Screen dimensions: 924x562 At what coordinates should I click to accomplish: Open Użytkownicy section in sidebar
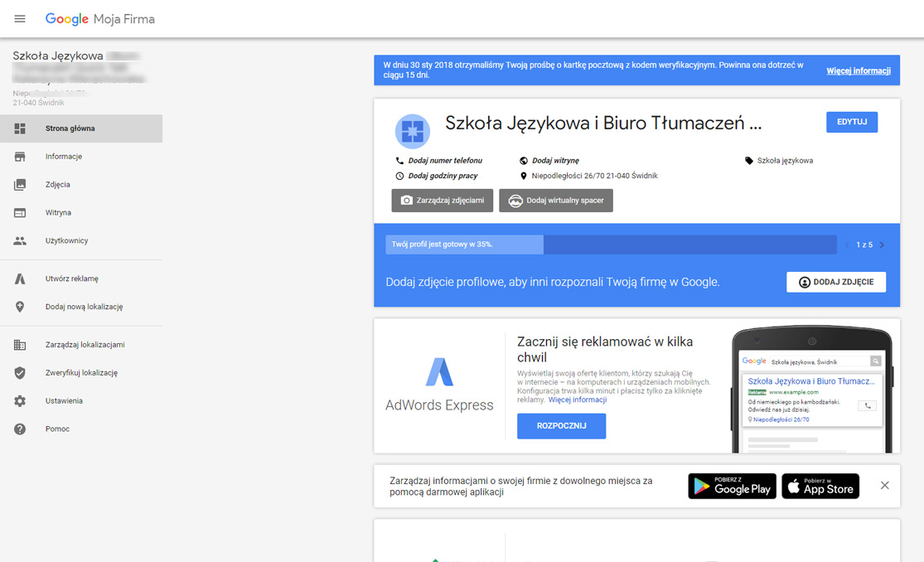81,240
